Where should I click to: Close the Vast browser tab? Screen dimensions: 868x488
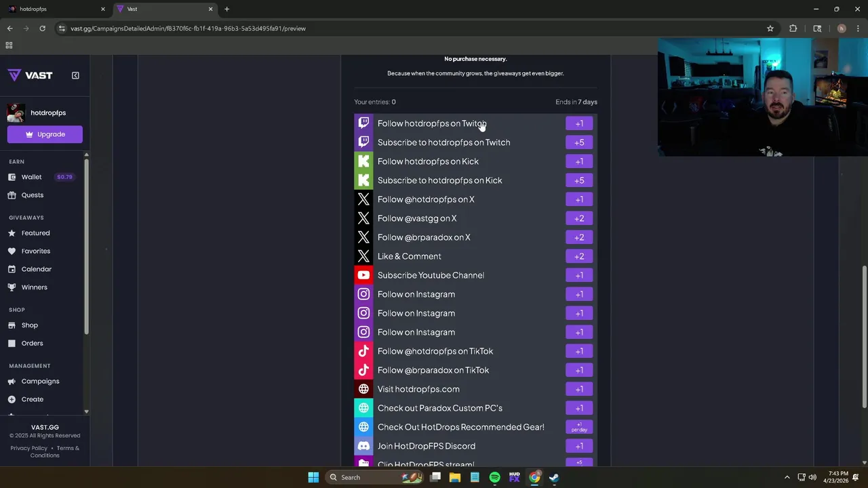click(x=210, y=9)
